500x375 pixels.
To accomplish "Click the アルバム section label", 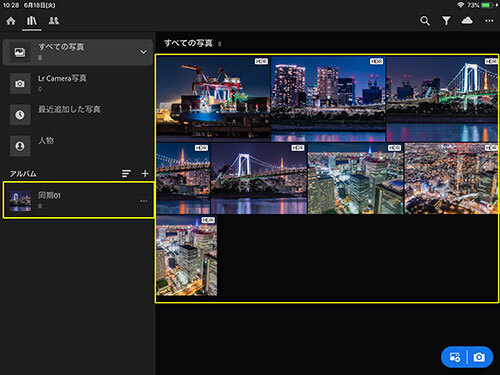I will pos(23,174).
